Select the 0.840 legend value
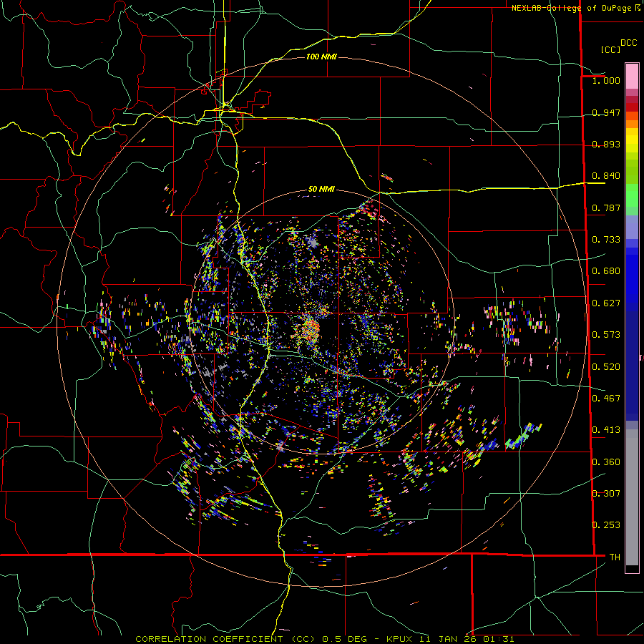This screenshot has width=644, height=644. click(x=606, y=176)
